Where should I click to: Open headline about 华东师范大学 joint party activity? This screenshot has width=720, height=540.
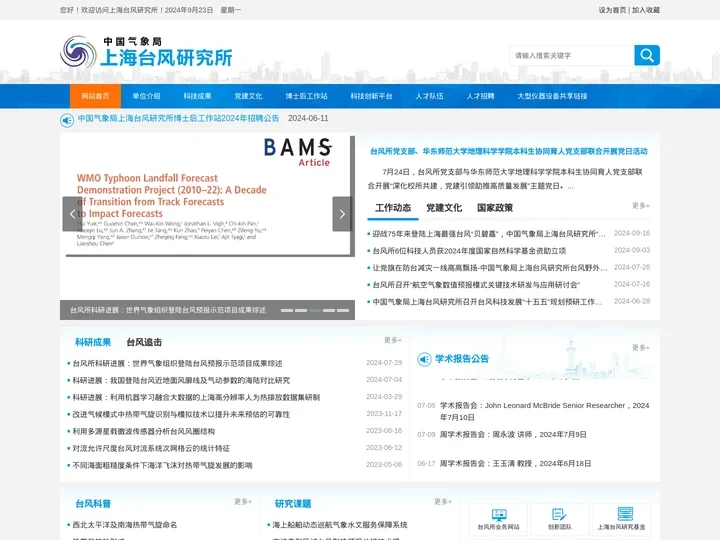(509, 151)
